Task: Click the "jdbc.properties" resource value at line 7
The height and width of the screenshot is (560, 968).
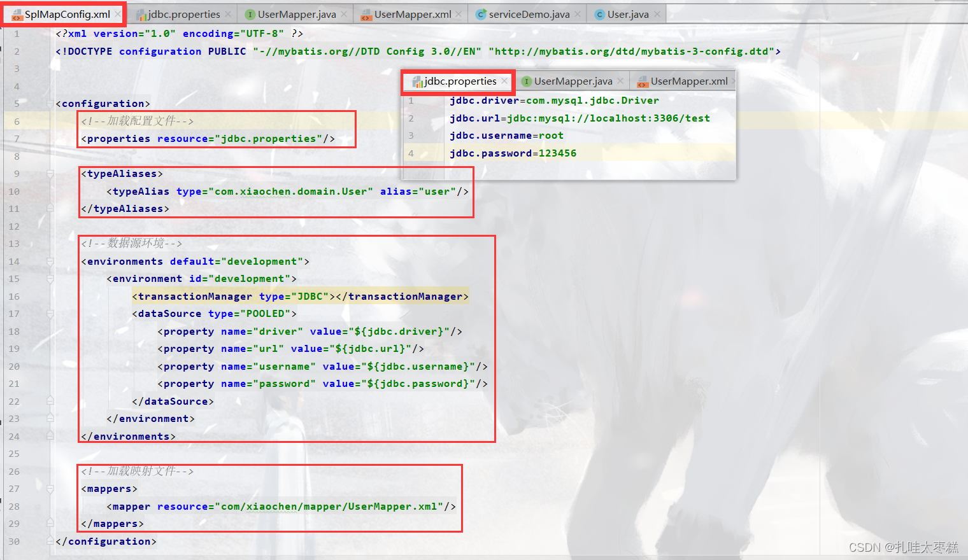Action: click(x=269, y=139)
